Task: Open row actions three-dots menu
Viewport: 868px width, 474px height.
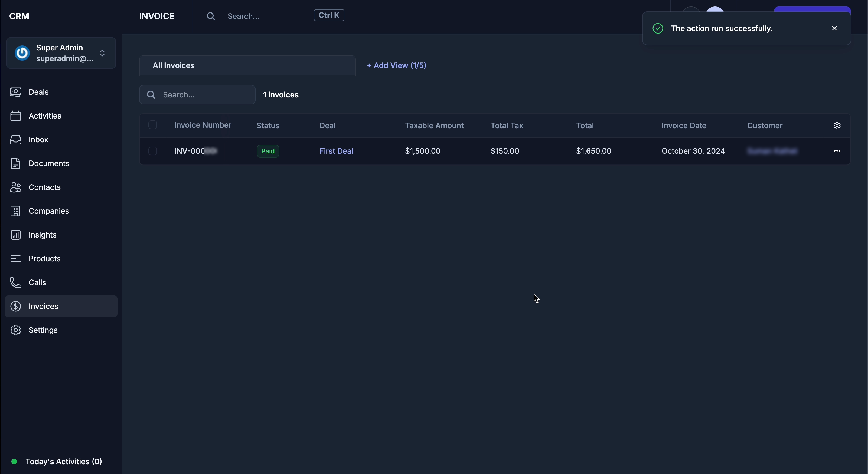Action: [837, 151]
